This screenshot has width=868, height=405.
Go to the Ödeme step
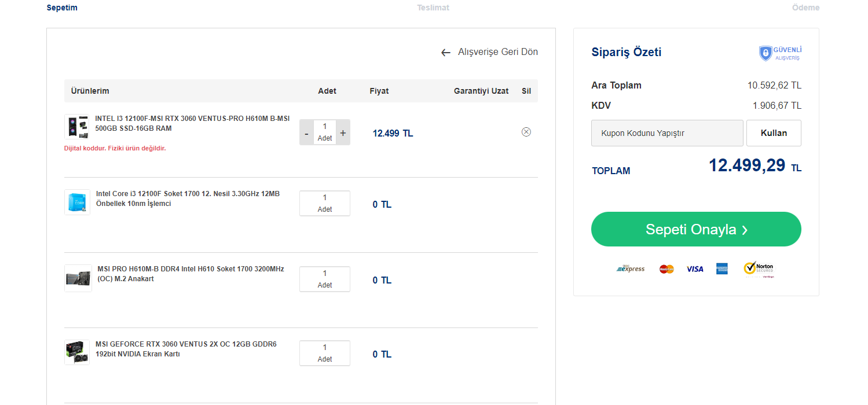[805, 8]
